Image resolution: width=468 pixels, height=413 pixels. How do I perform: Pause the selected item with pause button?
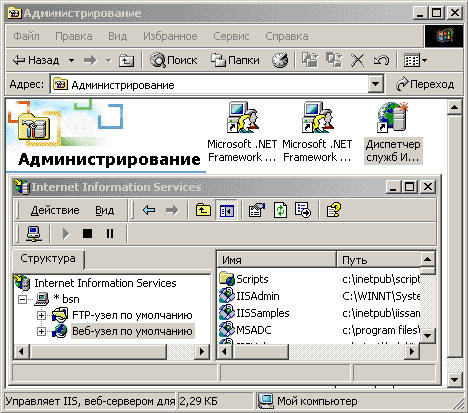click(x=110, y=233)
